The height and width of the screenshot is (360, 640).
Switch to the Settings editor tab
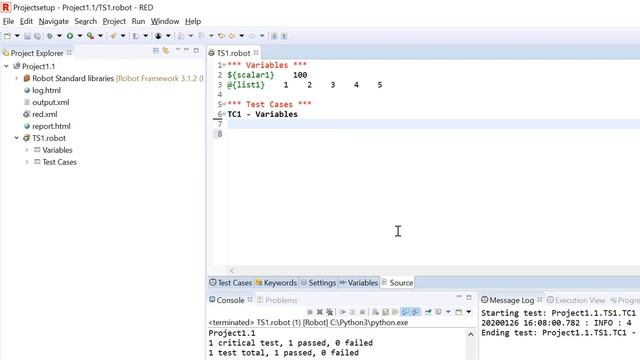point(318,282)
